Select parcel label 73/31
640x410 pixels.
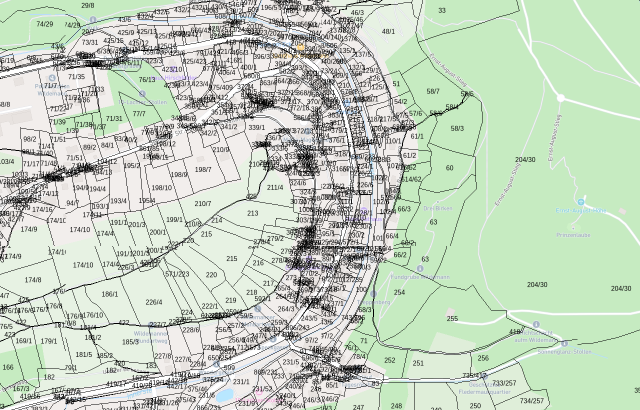coord(90,42)
